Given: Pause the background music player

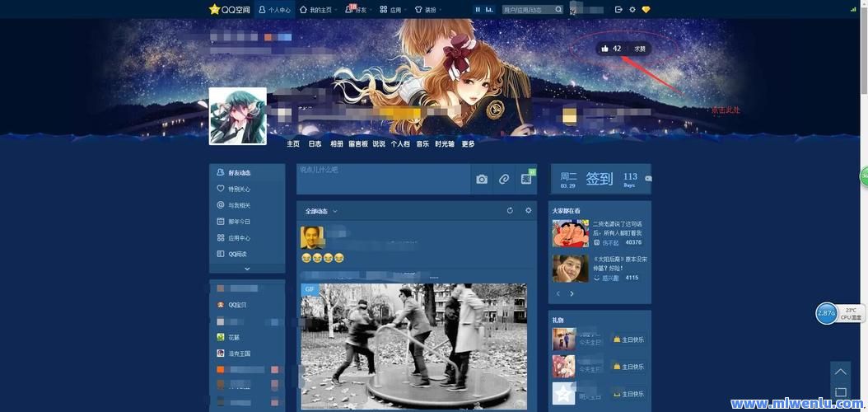Looking at the screenshot, I should point(478,9).
